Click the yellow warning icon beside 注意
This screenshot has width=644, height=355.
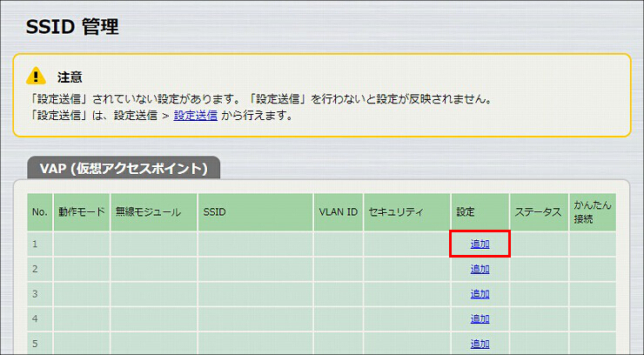pyautogui.click(x=37, y=76)
